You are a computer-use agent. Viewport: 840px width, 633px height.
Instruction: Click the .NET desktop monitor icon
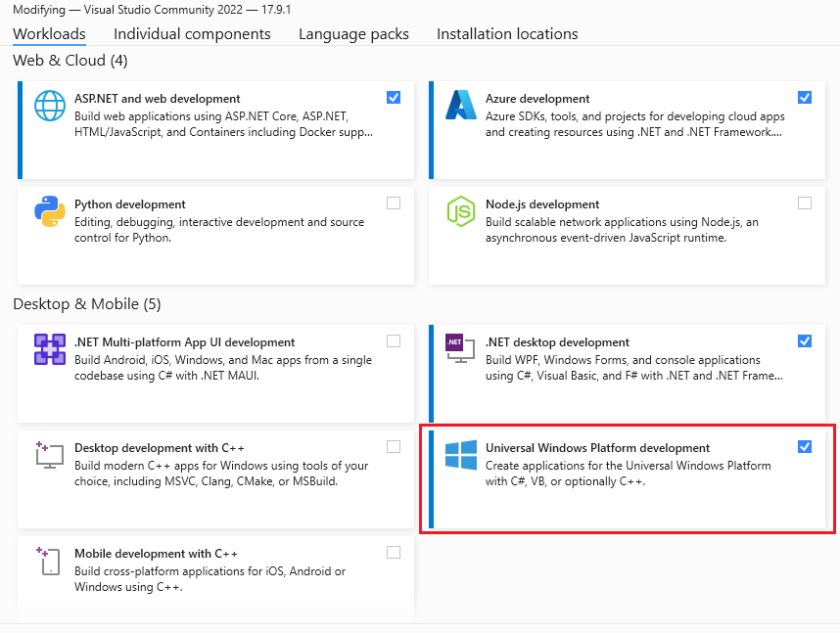pos(460,348)
